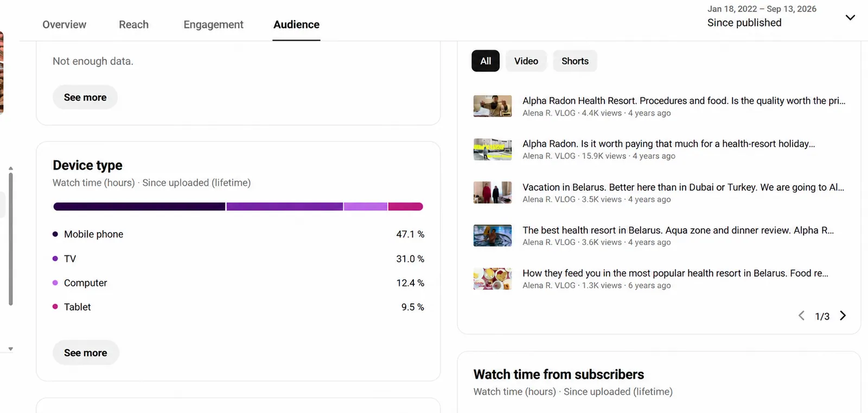Go to next page of videos

843,315
